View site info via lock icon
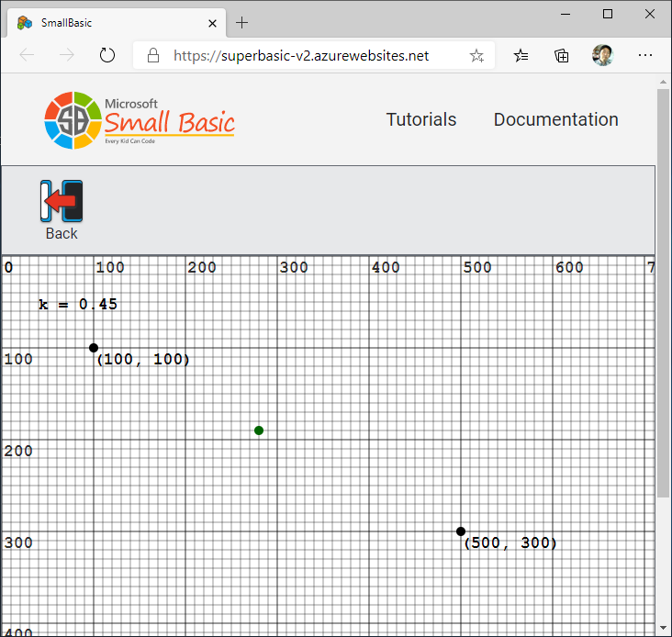This screenshot has width=672, height=637. coord(153,55)
